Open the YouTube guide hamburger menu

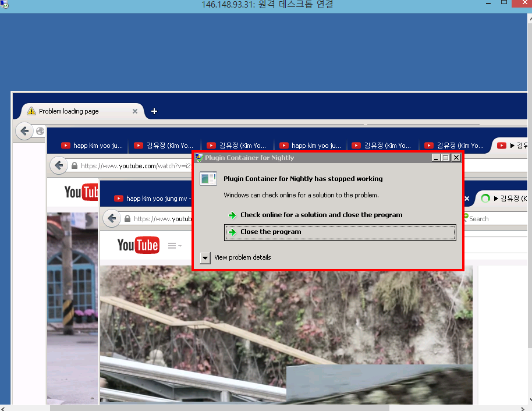point(173,246)
